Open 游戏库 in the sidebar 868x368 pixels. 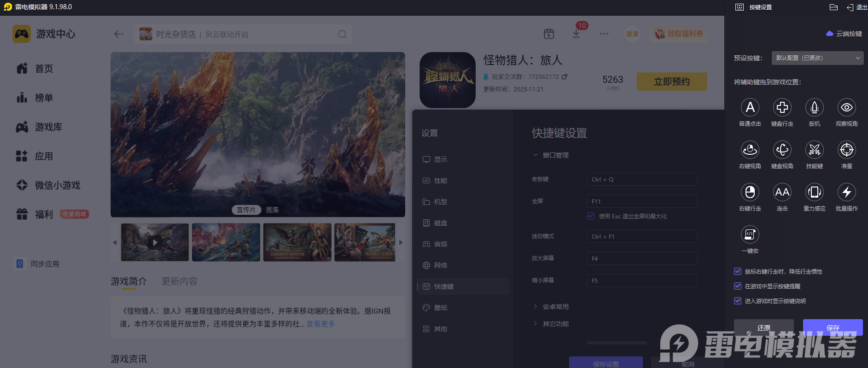39,127
